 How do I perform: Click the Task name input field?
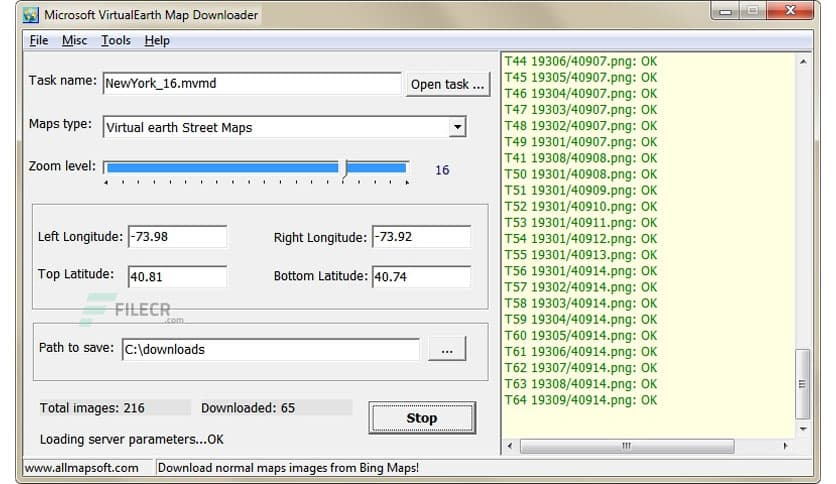(252, 84)
